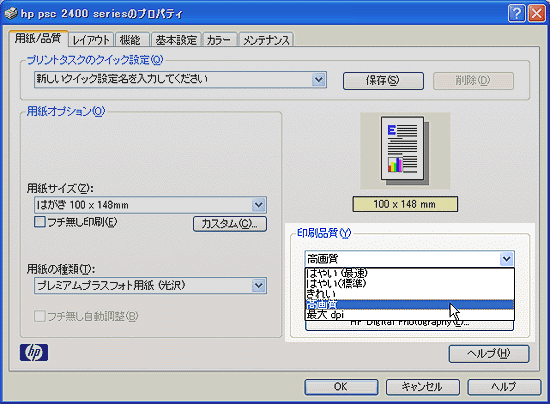The width and height of the screenshot is (550, 404).
Task: Click bottom-row ヘルプ button next to キャンセル
Action: click(x=504, y=387)
